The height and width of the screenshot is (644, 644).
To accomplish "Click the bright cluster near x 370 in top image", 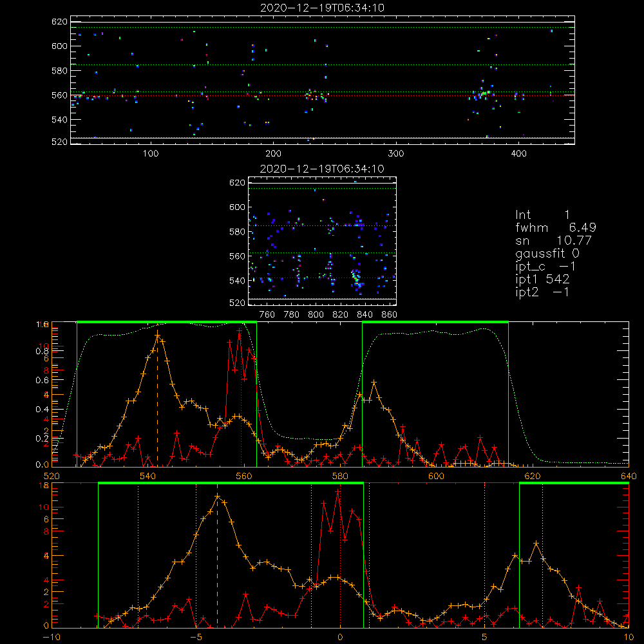I will [481, 95].
